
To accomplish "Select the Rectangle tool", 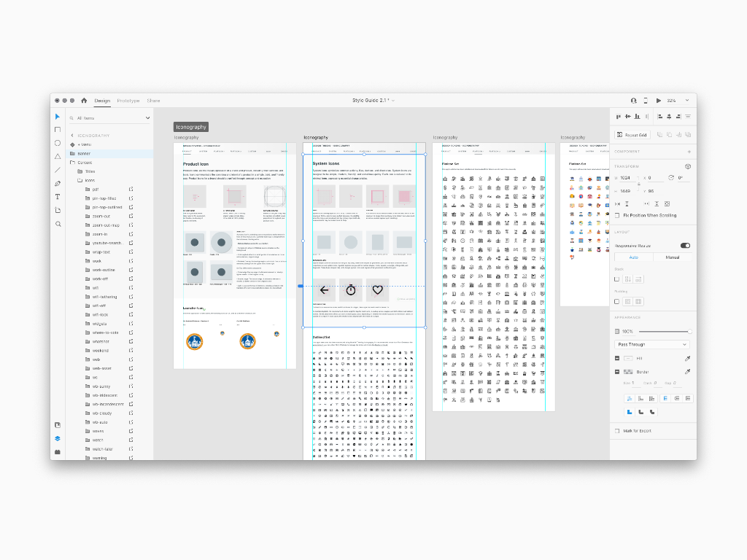I will [x=58, y=130].
